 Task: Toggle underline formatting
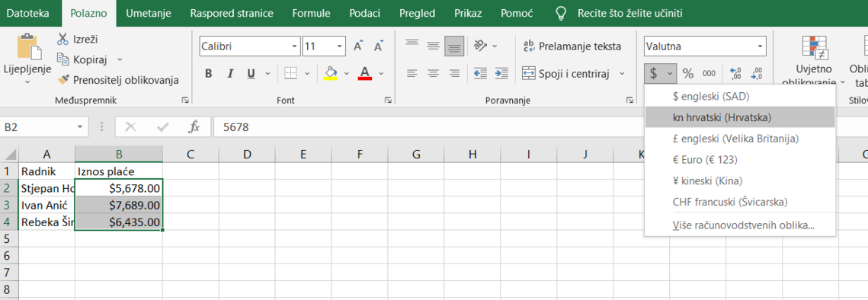tap(251, 74)
